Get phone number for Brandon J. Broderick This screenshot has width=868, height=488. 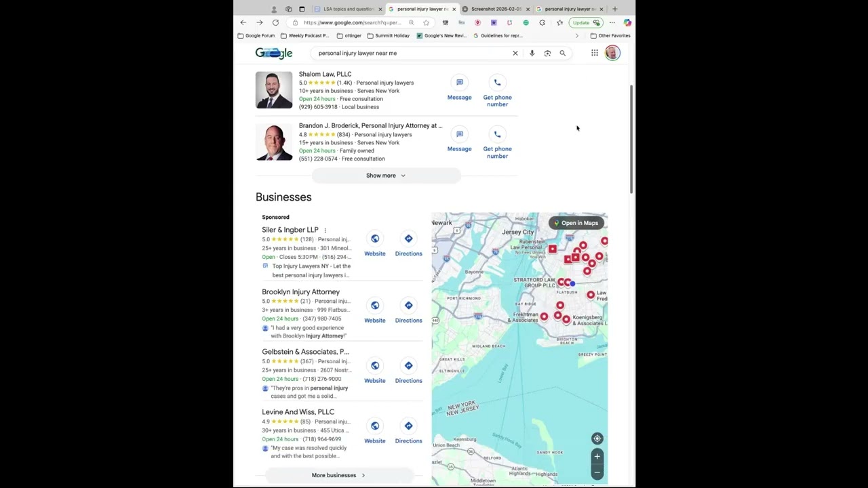(497, 144)
